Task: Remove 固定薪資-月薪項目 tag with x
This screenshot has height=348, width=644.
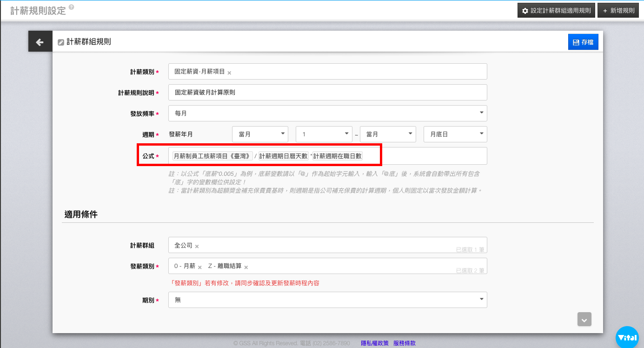Action: coord(229,73)
